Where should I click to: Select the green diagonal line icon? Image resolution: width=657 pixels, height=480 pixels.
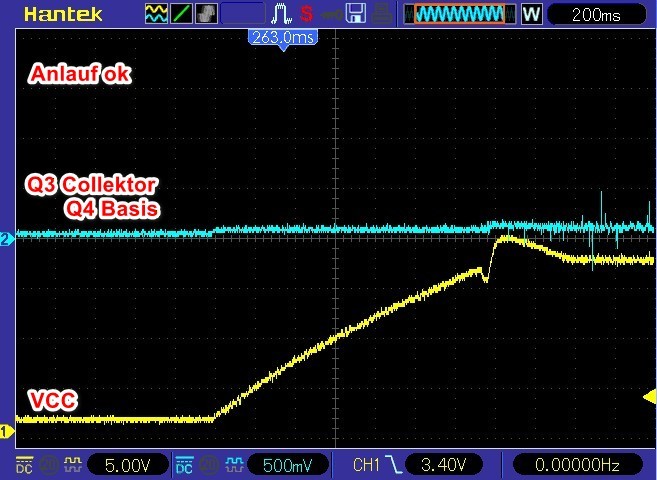(181, 14)
